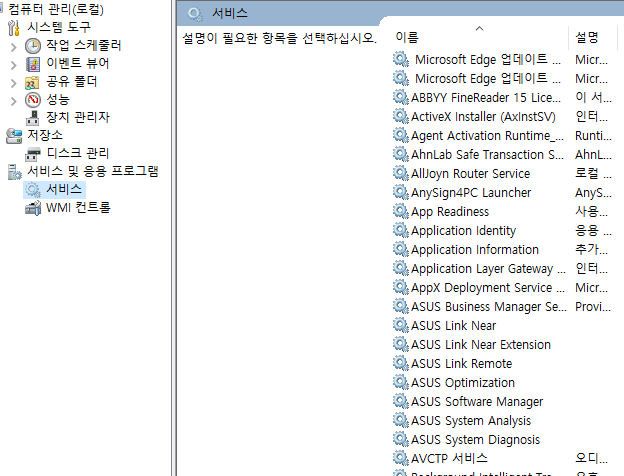Select ASUS Business Manager service

coord(489,307)
